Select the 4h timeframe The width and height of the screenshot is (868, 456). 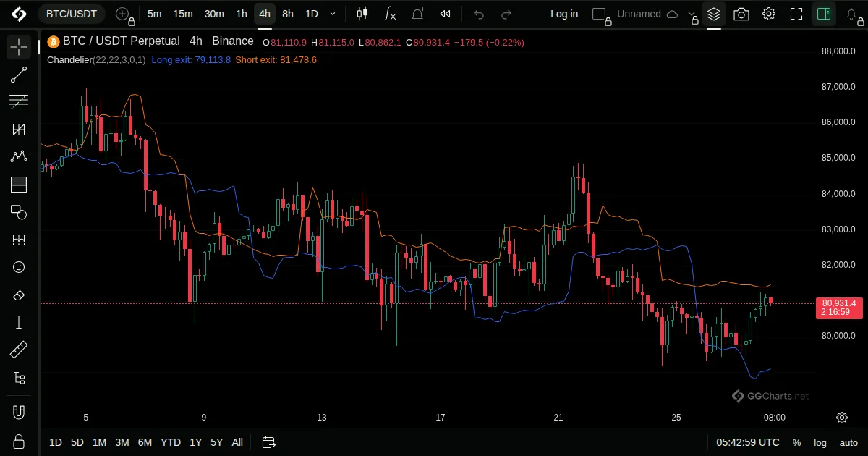point(265,14)
